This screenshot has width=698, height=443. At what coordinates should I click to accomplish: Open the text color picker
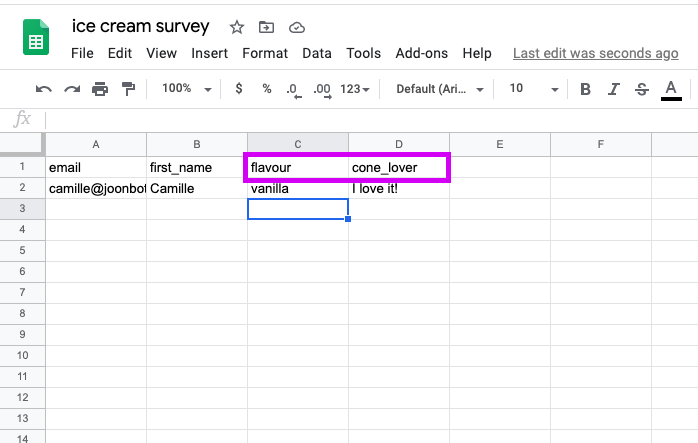click(671, 90)
